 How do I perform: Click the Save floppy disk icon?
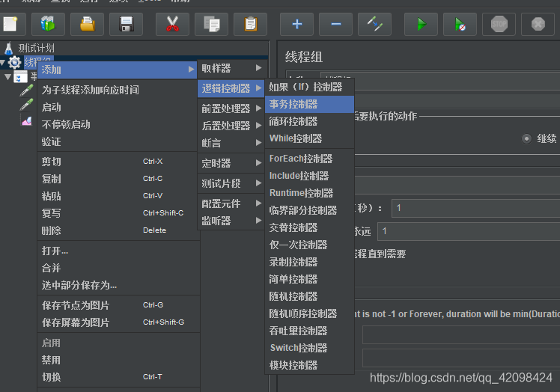(126, 24)
